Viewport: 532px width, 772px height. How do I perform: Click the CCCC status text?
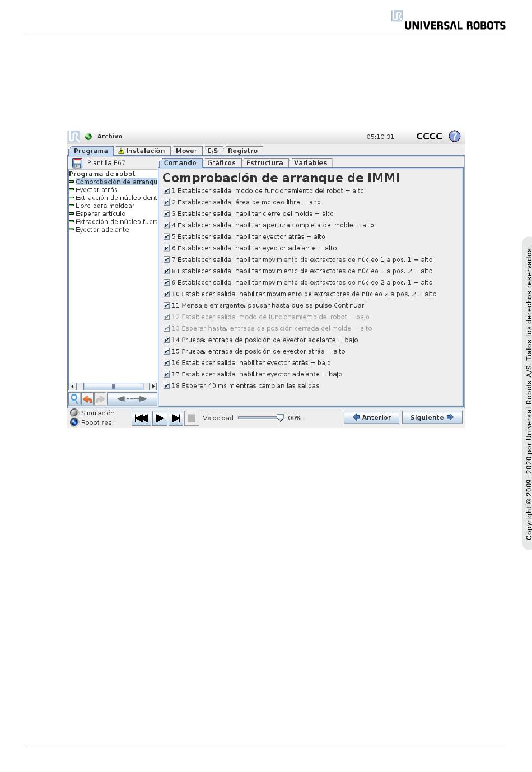[x=429, y=136]
